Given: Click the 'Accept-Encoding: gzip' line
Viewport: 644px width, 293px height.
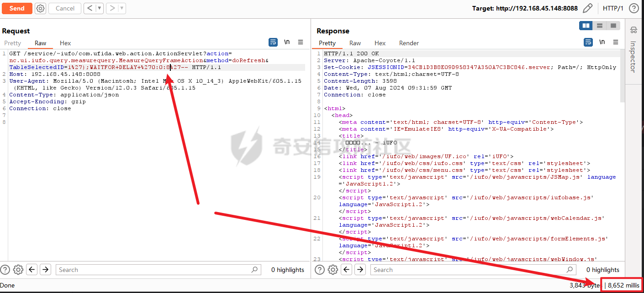Looking at the screenshot, I should pyautogui.click(x=48, y=101).
